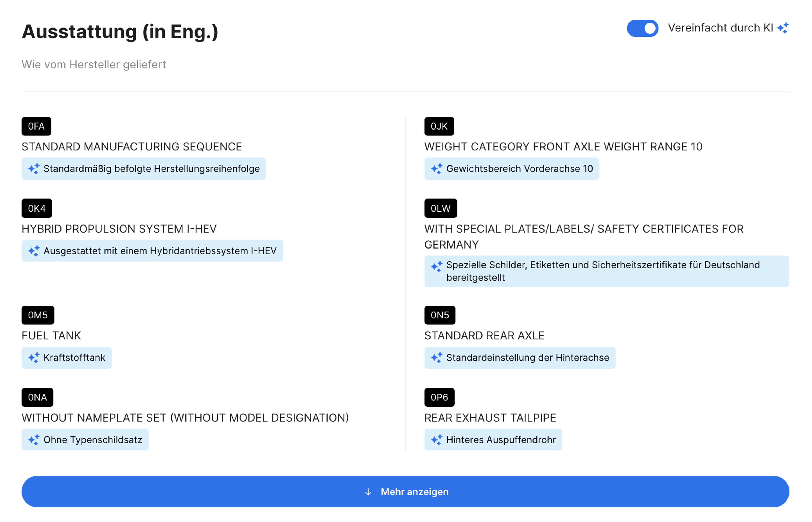The height and width of the screenshot is (522, 812).
Task: Click WITHOUT NAMEPLATE SET text
Action: coord(185,418)
